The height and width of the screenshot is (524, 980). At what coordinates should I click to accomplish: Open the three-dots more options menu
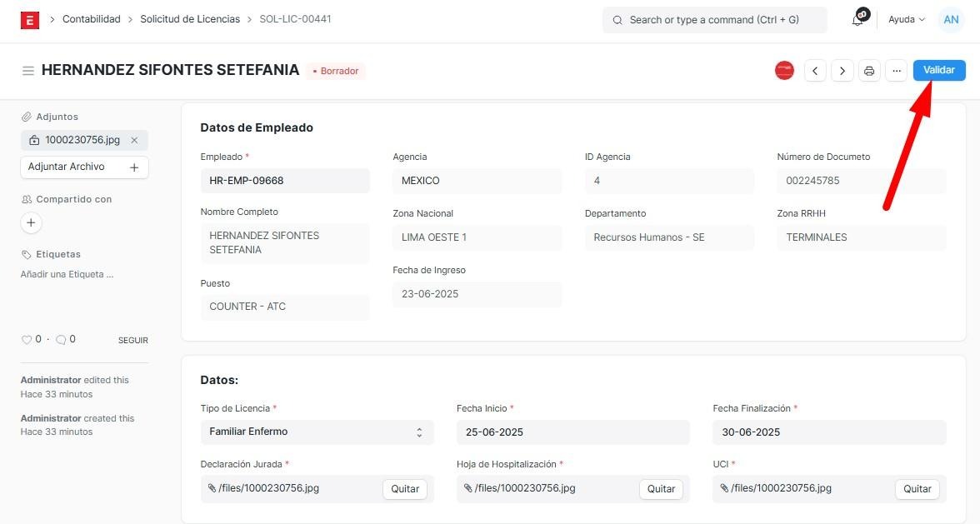pos(896,71)
